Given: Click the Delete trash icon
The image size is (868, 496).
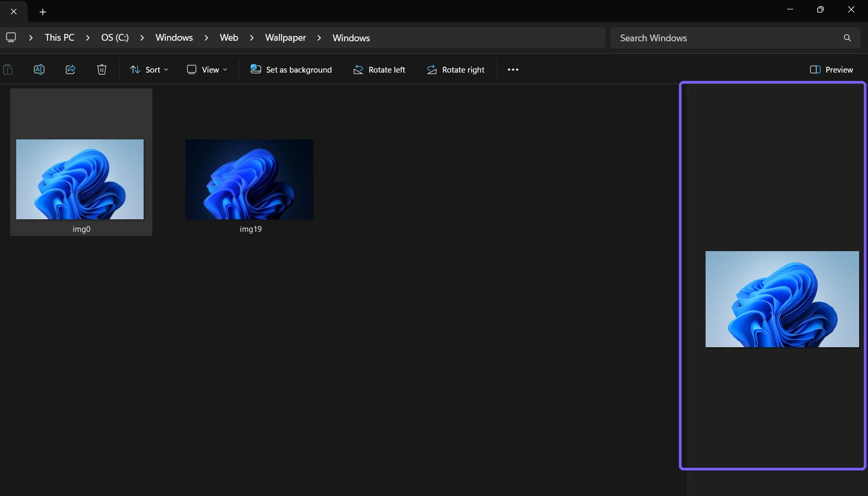Looking at the screenshot, I should (x=102, y=69).
